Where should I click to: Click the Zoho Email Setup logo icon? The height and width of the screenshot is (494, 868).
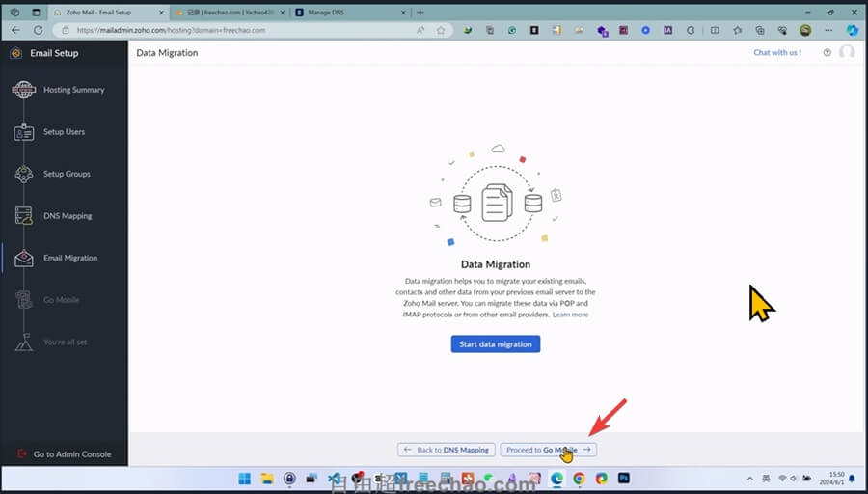(16, 53)
